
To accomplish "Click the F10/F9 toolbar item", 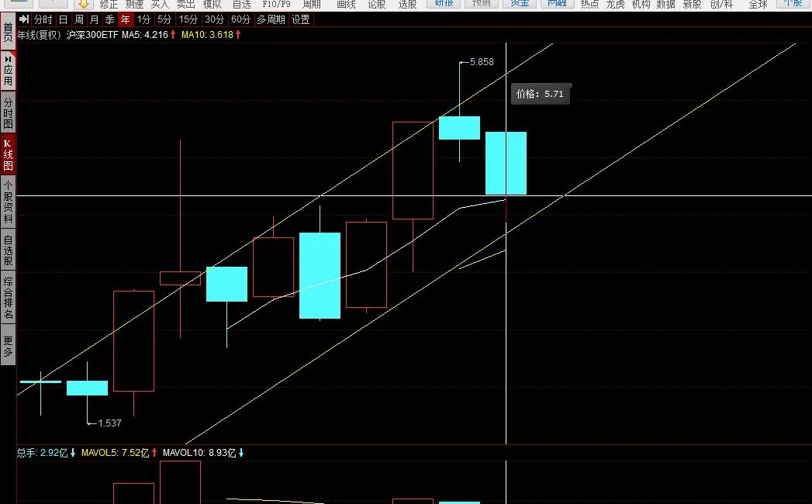I will (x=277, y=4).
